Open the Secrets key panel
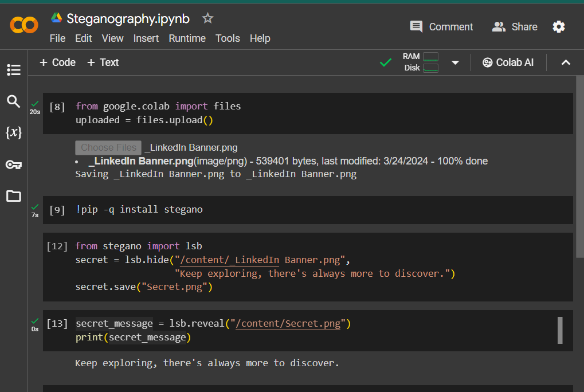Screen dimensions: 584x392 [14, 164]
